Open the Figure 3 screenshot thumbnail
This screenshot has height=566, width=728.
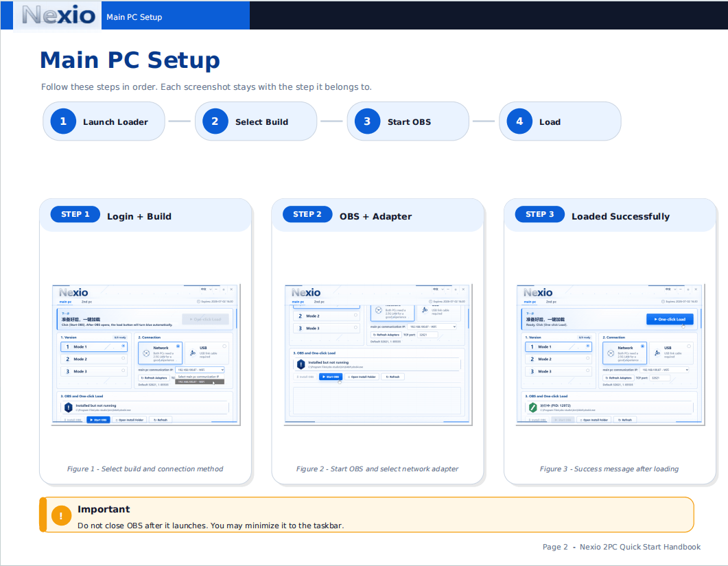[x=610, y=355]
